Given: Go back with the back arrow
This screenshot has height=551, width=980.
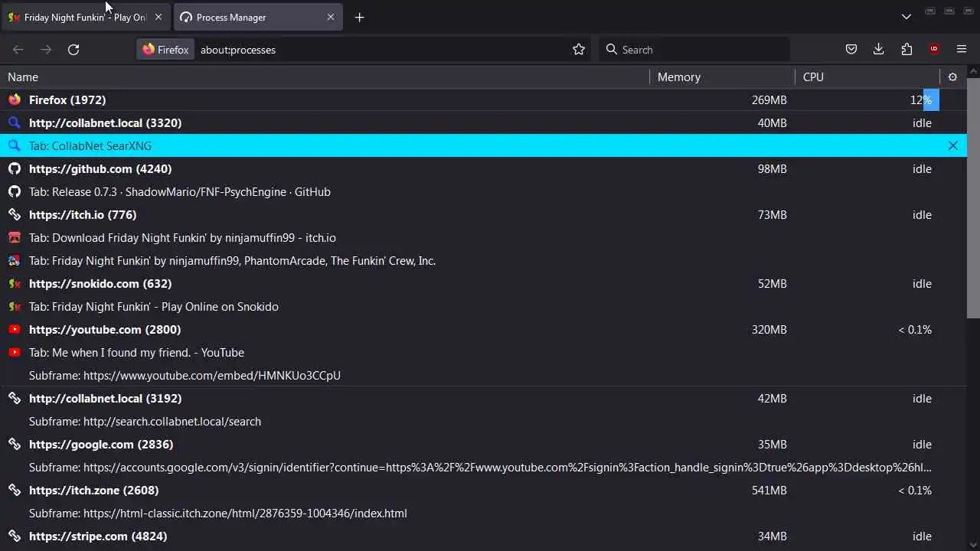Looking at the screenshot, I should (18, 49).
